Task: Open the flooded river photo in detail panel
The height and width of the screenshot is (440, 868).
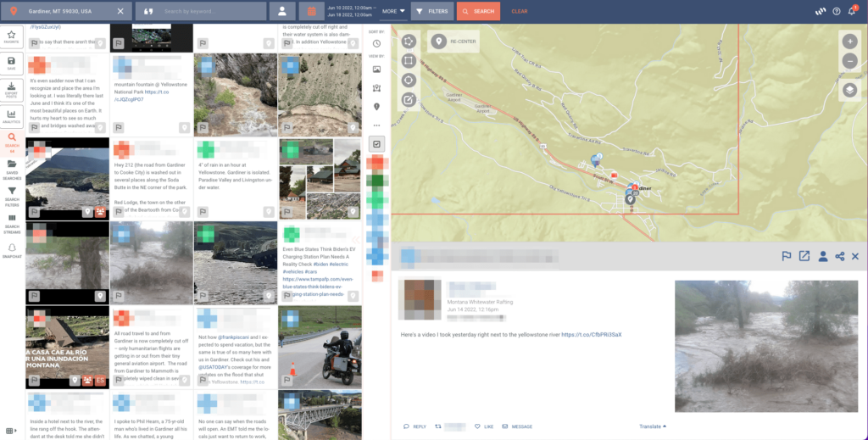Action: [766, 347]
